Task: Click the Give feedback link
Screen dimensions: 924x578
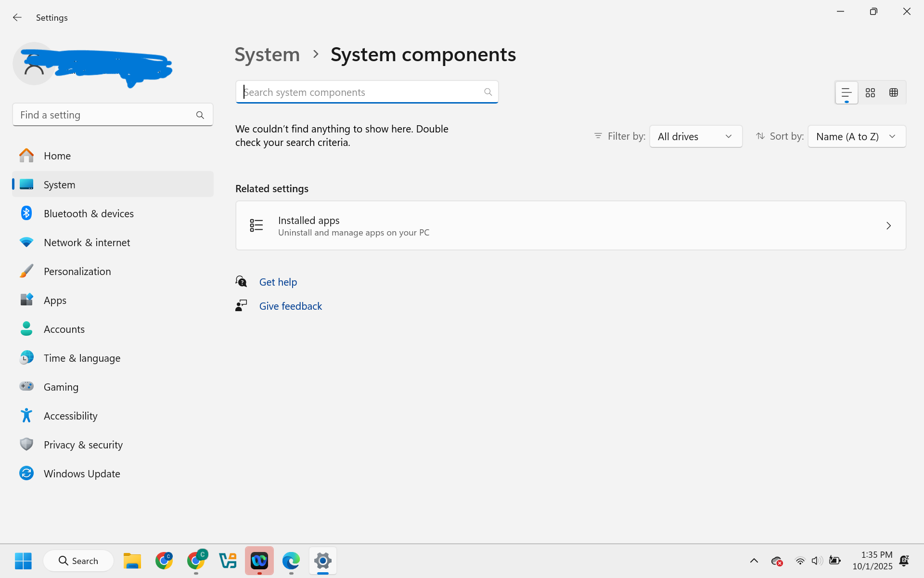Action: [290, 306]
